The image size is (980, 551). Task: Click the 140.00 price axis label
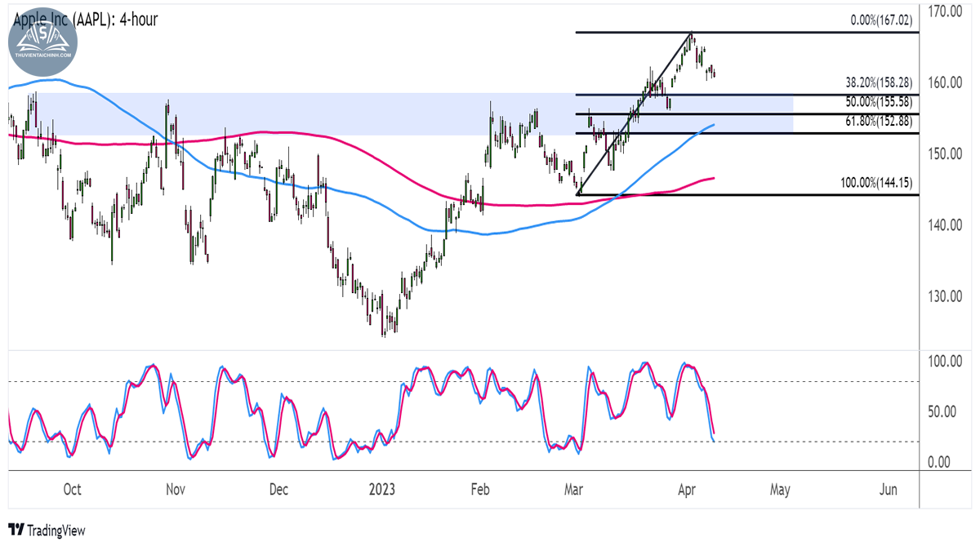coord(946,224)
